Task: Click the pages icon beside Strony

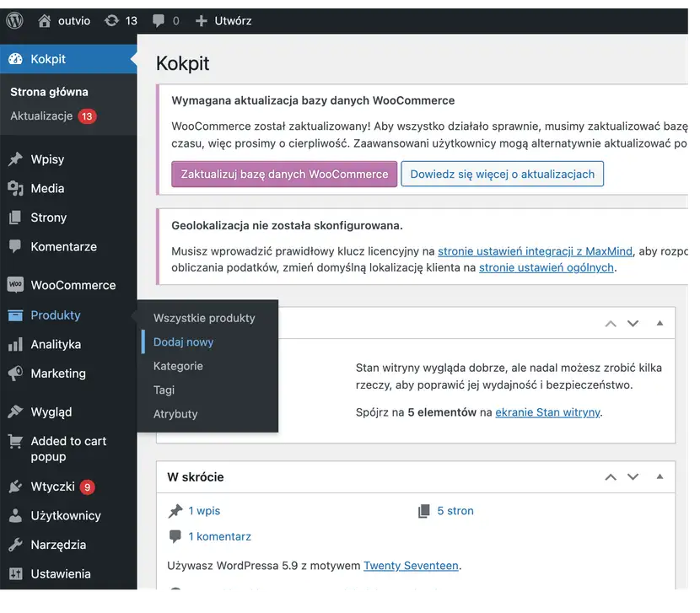Action: click(x=15, y=218)
